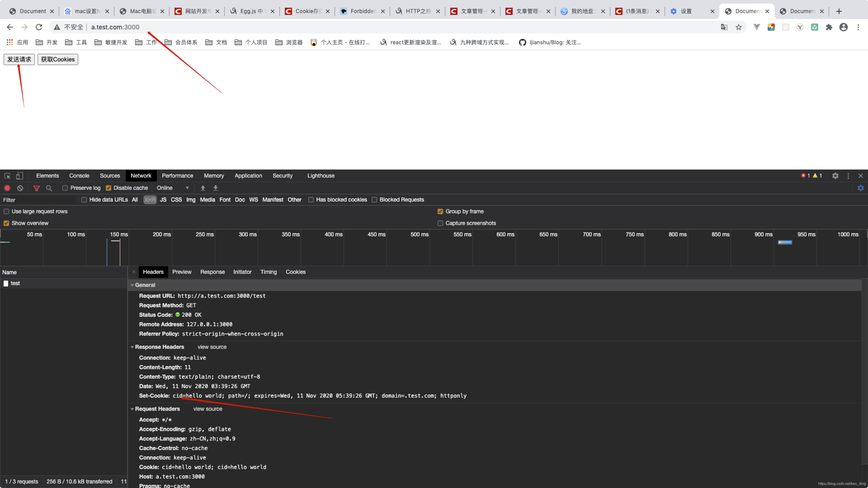Bookmark this page with star icon
868x488 pixels.
pyautogui.click(x=739, y=27)
